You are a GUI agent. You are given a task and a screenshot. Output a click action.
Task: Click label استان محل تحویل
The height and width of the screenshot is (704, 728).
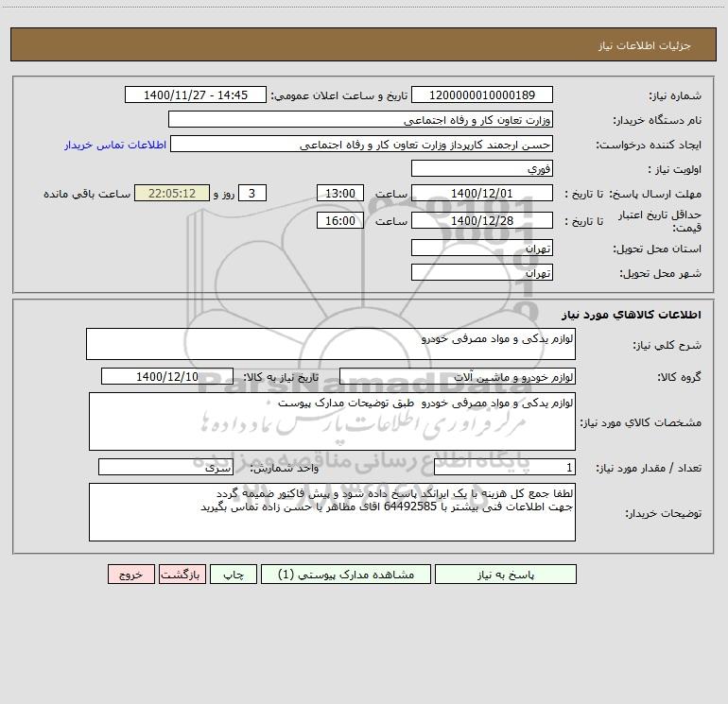coord(657,249)
